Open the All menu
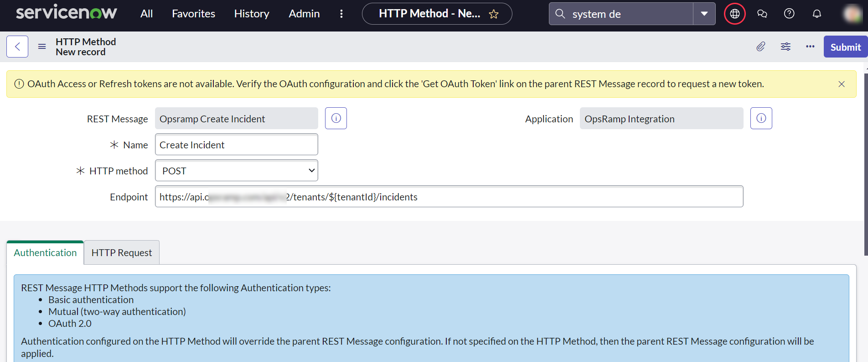The height and width of the screenshot is (362, 868). pos(146,14)
